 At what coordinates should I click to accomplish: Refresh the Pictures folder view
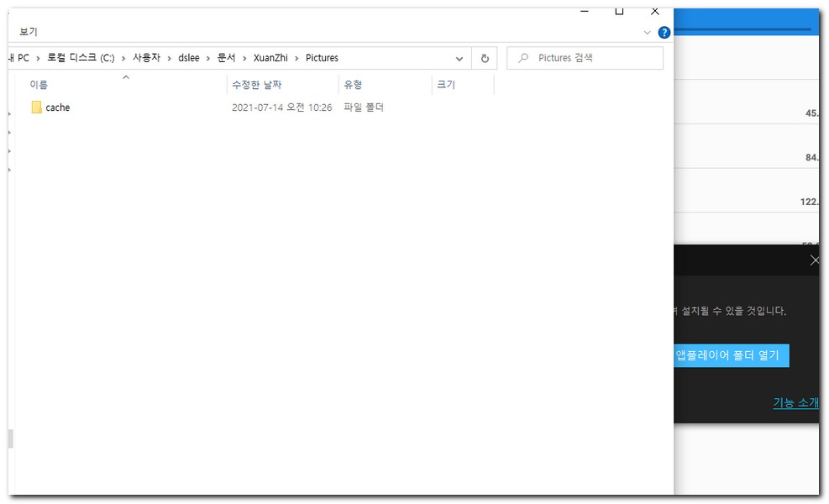click(485, 59)
